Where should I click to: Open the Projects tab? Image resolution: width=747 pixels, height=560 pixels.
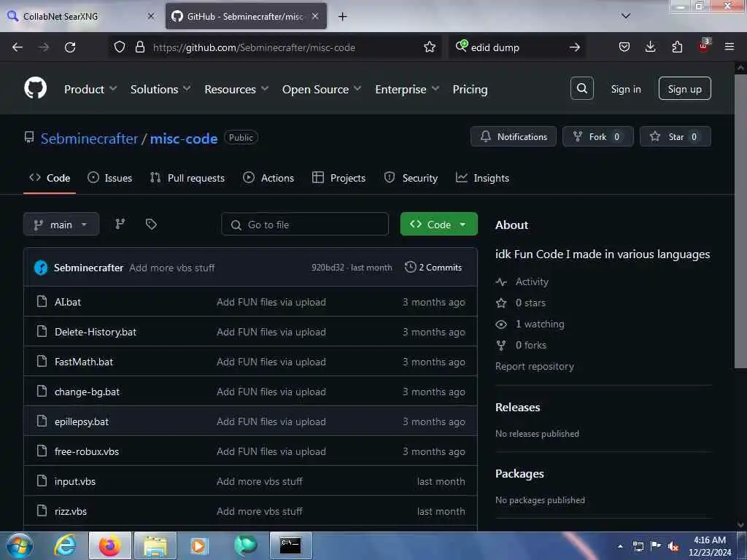click(338, 178)
